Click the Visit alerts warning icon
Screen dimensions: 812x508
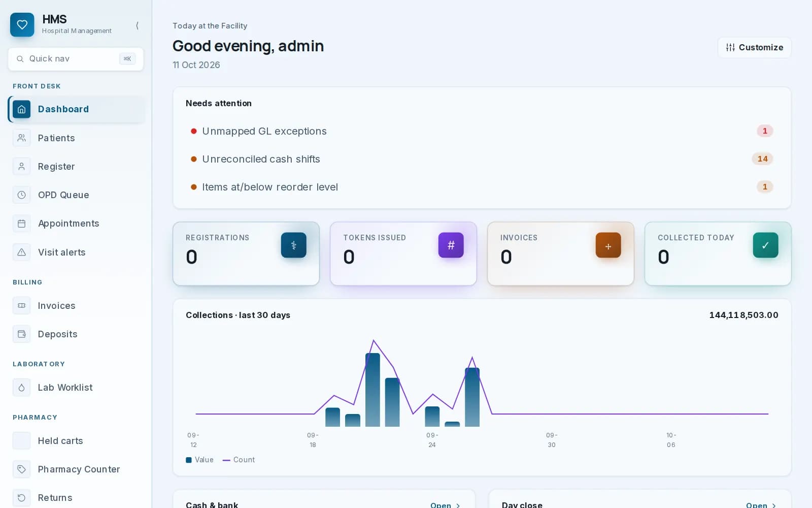[x=21, y=252]
